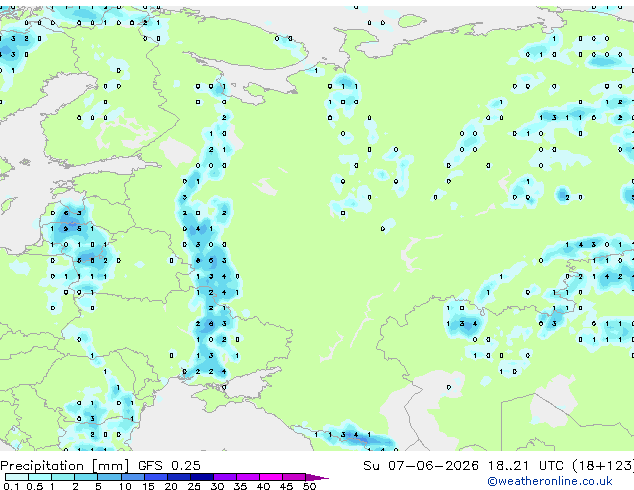The width and height of the screenshot is (634, 490).
Task: Click the 'Su 07-06-2026' date text
Action: coord(421,466)
